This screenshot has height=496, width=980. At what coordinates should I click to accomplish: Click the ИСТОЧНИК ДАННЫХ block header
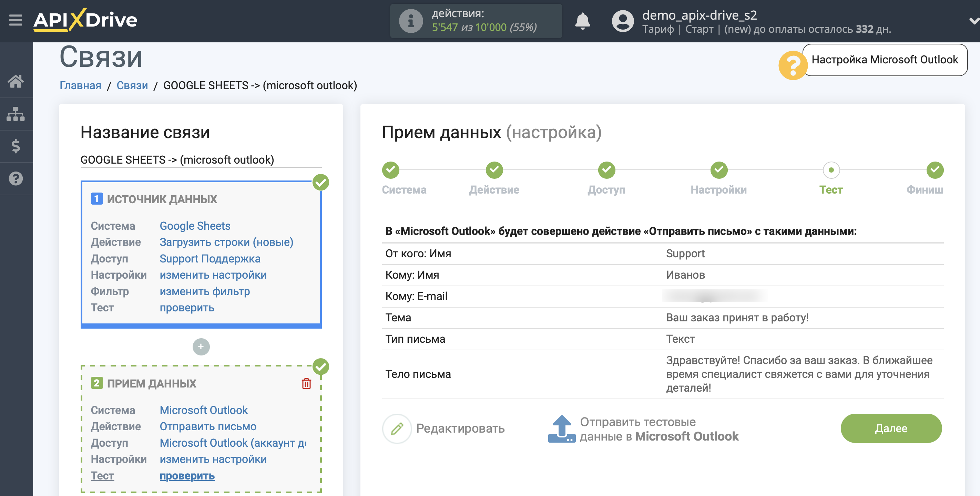162,199
